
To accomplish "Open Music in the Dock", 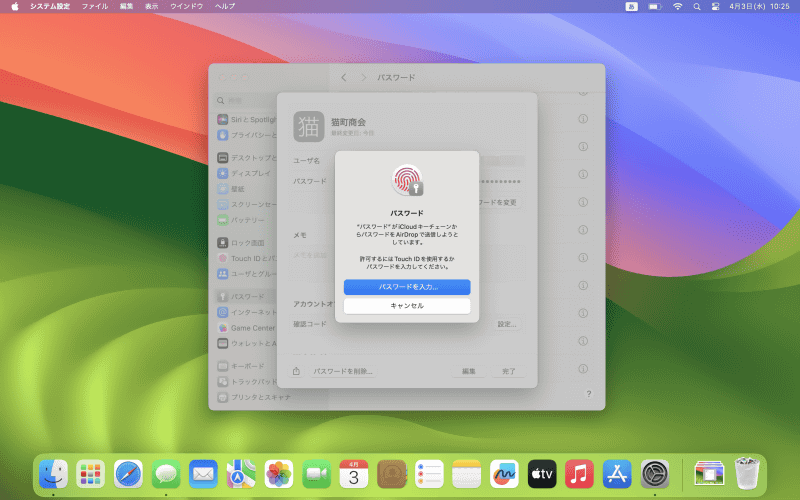I will (x=579, y=474).
